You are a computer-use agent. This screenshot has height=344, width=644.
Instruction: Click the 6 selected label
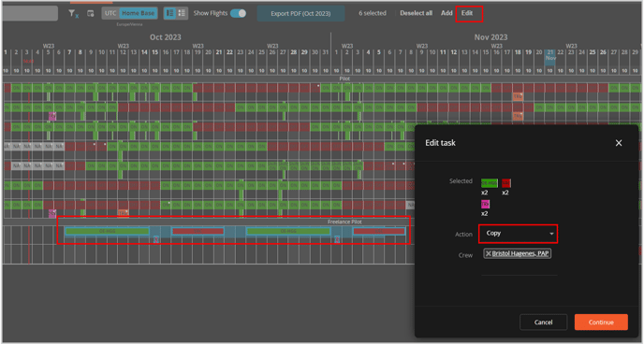(x=373, y=13)
